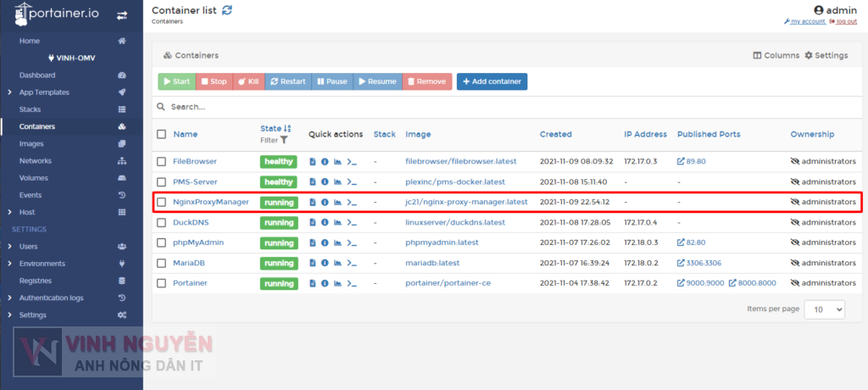Check the Portainer container checkbox
The height and width of the screenshot is (390, 868).
pyautogui.click(x=162, y=283)
